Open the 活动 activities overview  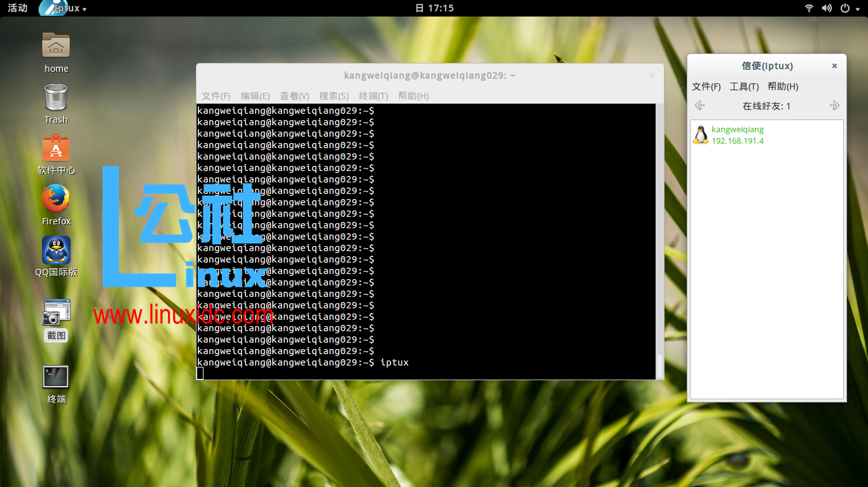tap(17, 8)
